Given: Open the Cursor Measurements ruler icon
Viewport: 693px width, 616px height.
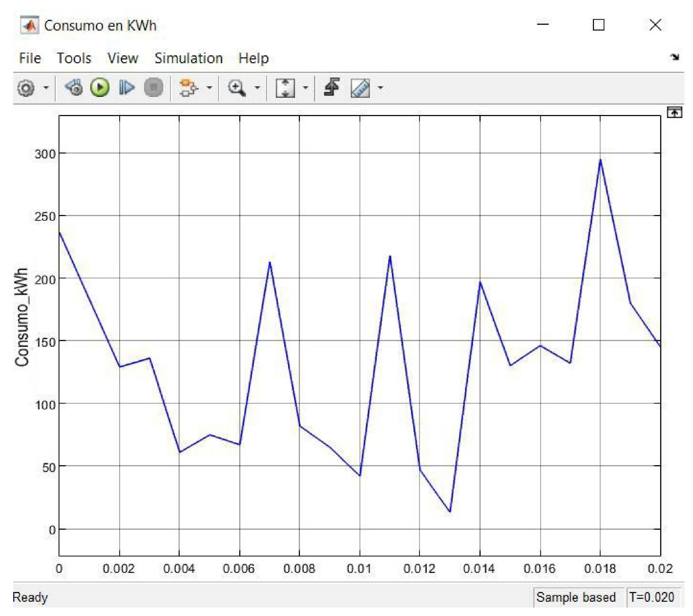Looking at the screenshot, I should pos(360,88).
